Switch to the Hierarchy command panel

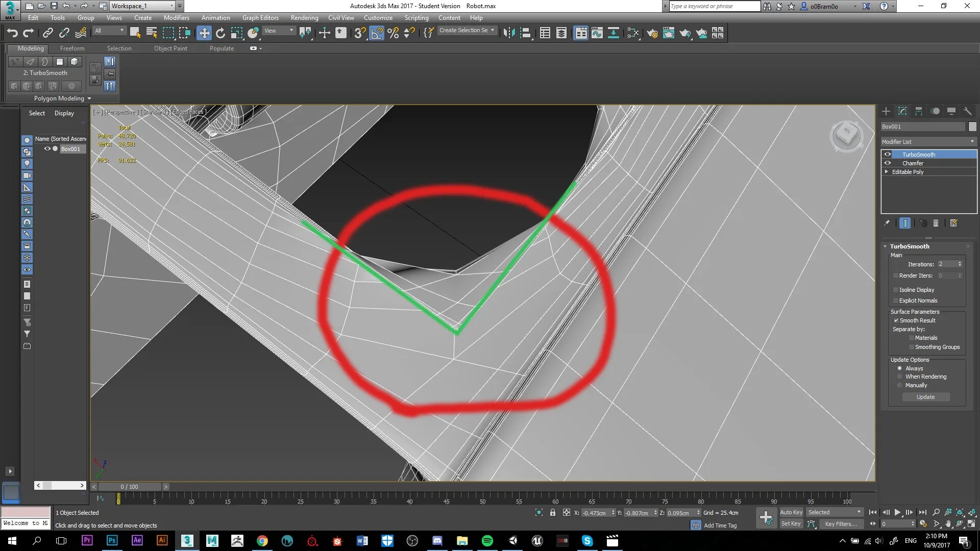pyautogui.click(x=919, y=111)
